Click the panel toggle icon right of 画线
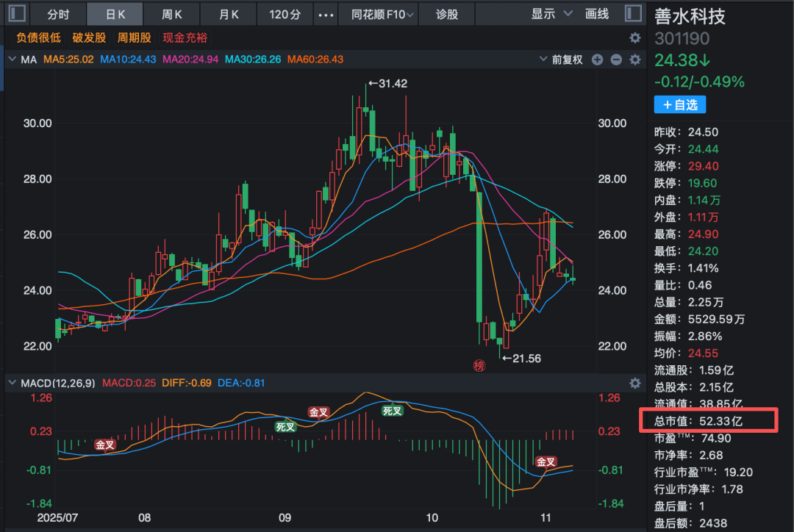 click(x=633, y=14)
